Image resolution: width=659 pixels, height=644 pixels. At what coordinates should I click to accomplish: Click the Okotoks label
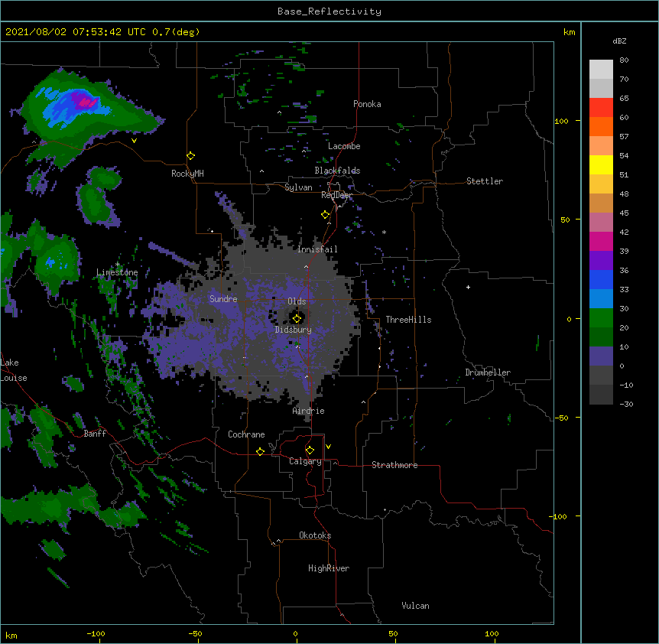click(x=315, y=535)
